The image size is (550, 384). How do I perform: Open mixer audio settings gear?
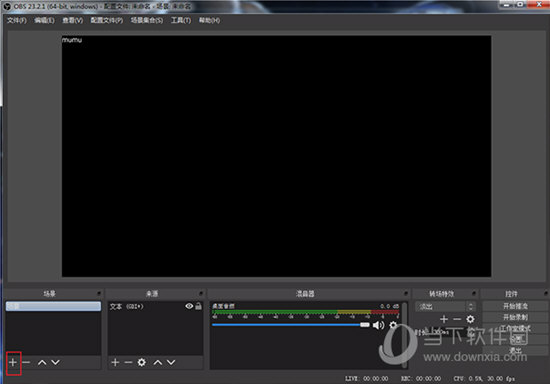[393, 325]
